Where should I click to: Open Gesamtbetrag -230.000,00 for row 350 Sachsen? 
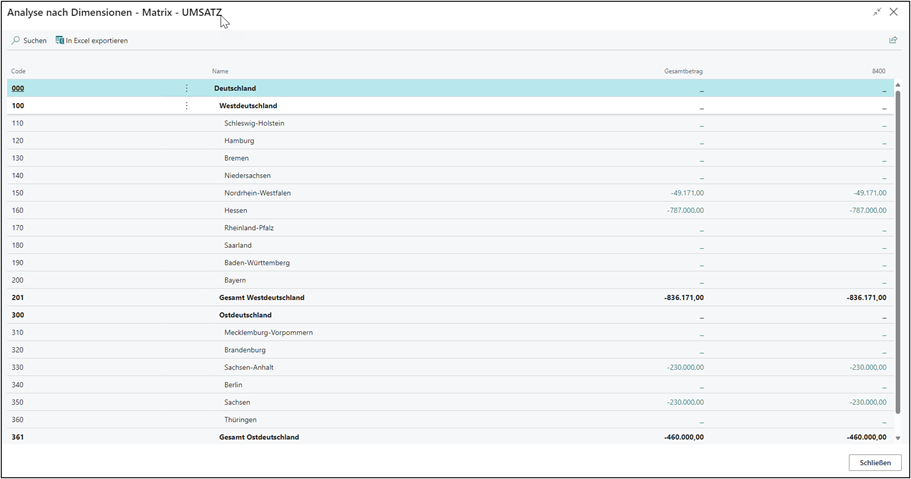coord(685,402)
